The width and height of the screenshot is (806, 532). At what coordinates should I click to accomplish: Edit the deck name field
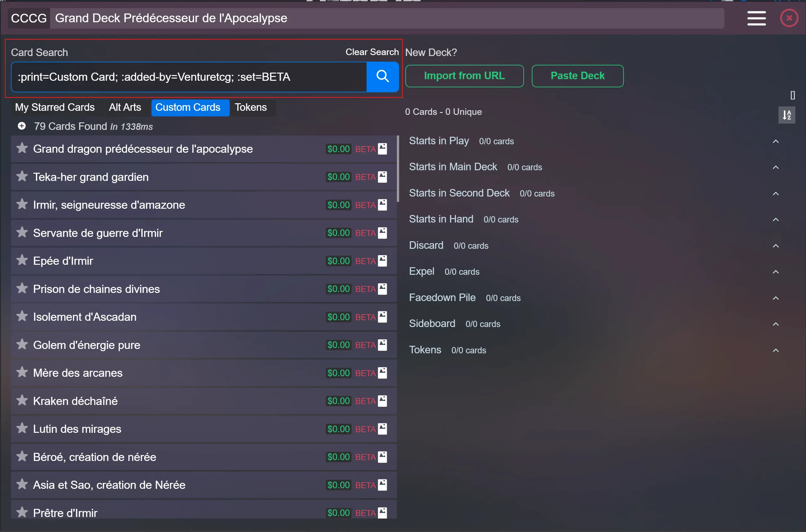tap(387, 18)
